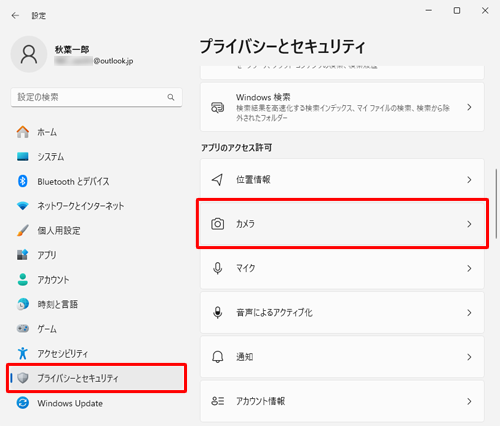Go to ホーム in sidebar
This screenshot has height=426, width=500.
click(96, 132)
